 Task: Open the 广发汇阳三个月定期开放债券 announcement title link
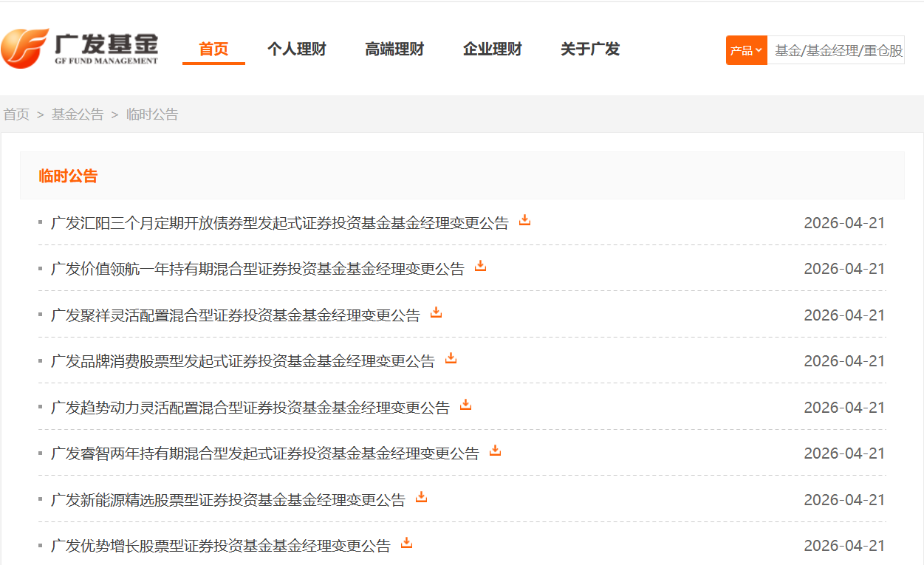[279, 223]
